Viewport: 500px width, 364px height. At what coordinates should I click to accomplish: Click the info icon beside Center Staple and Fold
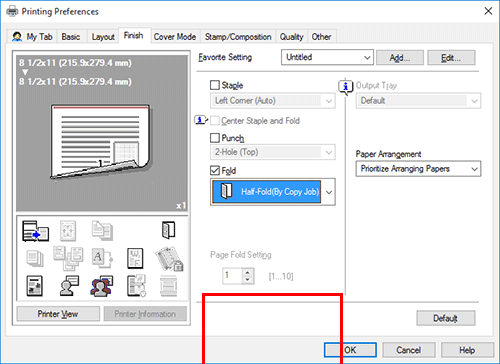click(201, 120)
